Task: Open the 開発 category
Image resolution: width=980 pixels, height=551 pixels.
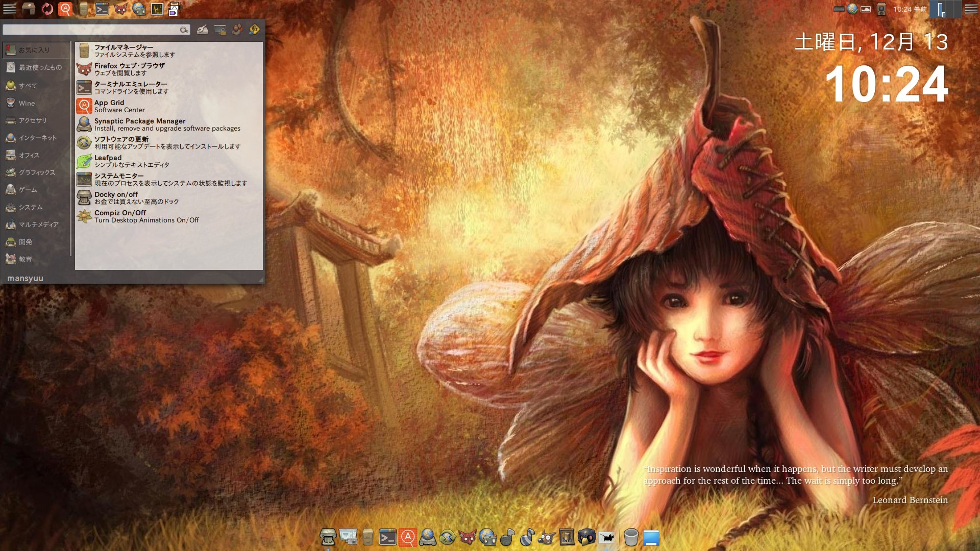Action: [x=36, y=242]
